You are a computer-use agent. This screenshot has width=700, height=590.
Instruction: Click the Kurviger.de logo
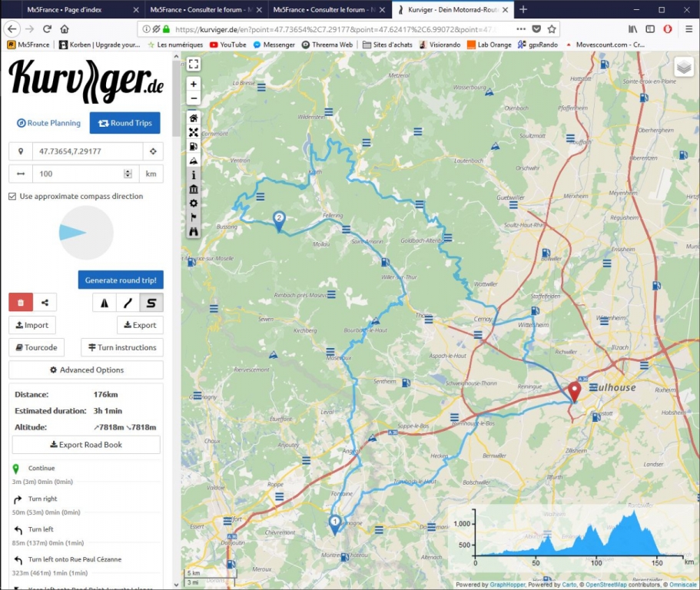click(86, 81)
